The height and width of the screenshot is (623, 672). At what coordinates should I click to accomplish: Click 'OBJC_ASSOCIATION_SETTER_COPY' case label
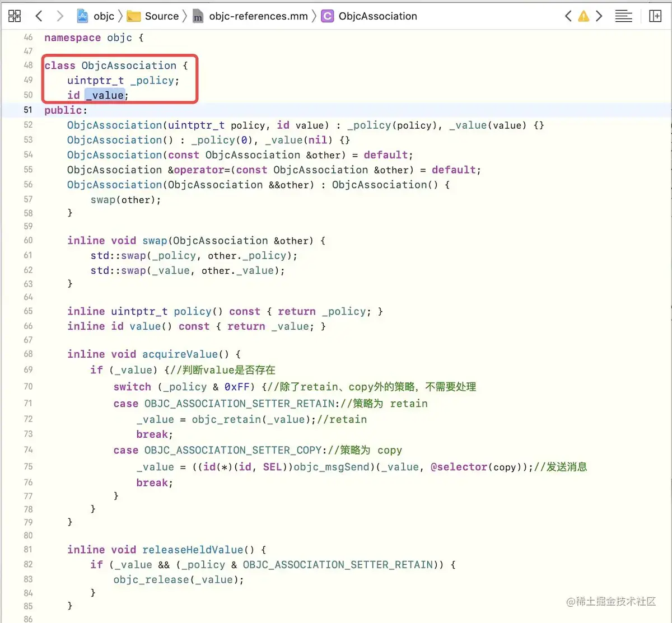tap(233, 451)
